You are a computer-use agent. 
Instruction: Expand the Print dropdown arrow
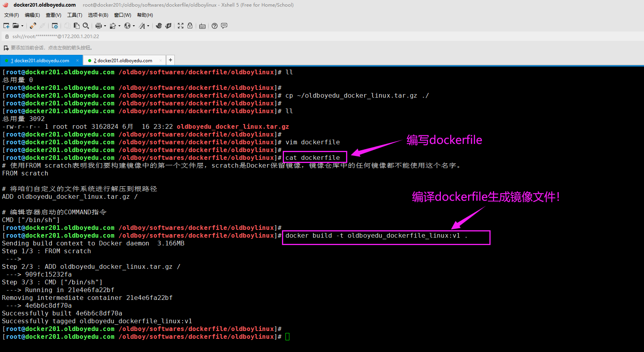tap(105, 26)
